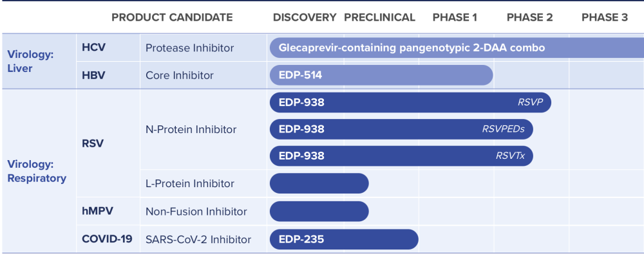Screen dimensions: 644x254
Task: Select the L-Protein Inhibitor unlabeled bar
Action: point(319,183)
